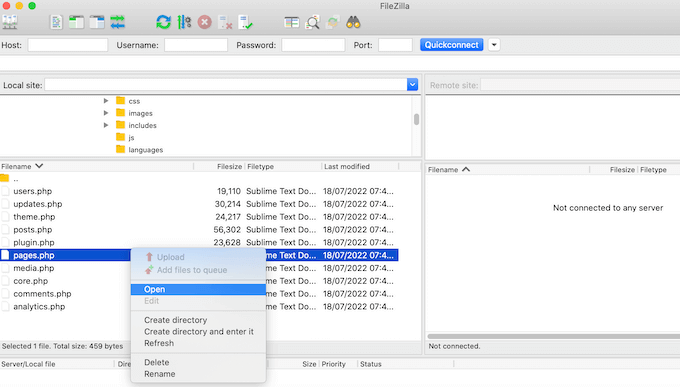Image resolution: width=680 pixels, height=387 pixels.
Task: Open directory listing filters icon
Action: [x=291, y=22]
